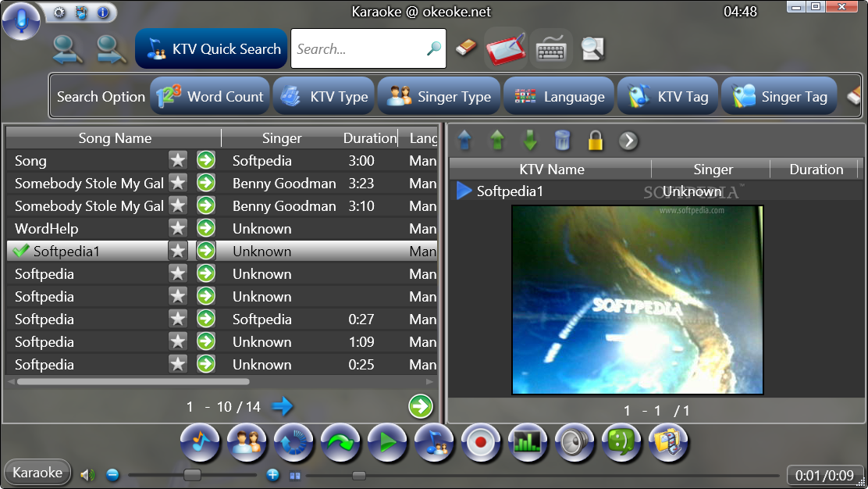Image resolution: width=868 pixels, height=489 pixels.
Task: Toggle favorite star for Song row
Action: pyautogui.click(x=178, y=161)
